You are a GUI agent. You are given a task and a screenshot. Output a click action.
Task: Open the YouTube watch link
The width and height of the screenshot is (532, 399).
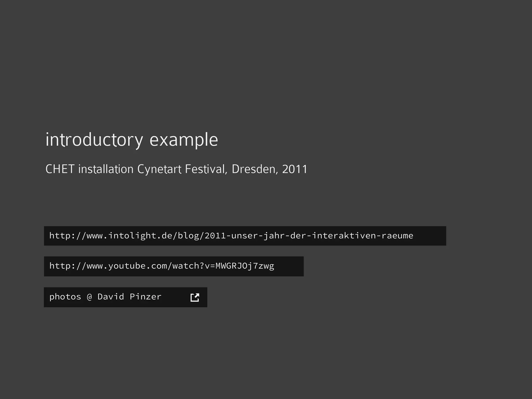pos(162,266)
